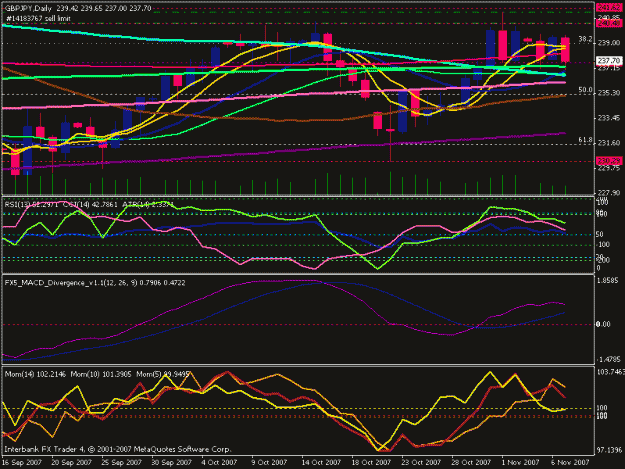Screen dimensions: 625x469
Task: Click the Mom(5) 99.9495 label
Action: 163,375
